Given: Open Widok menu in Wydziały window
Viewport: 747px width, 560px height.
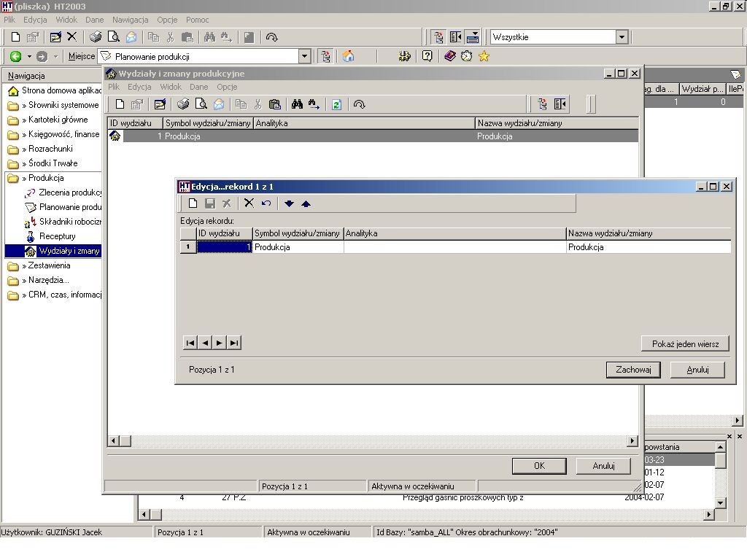Looking at the screenshot, I should coord(171,87).
